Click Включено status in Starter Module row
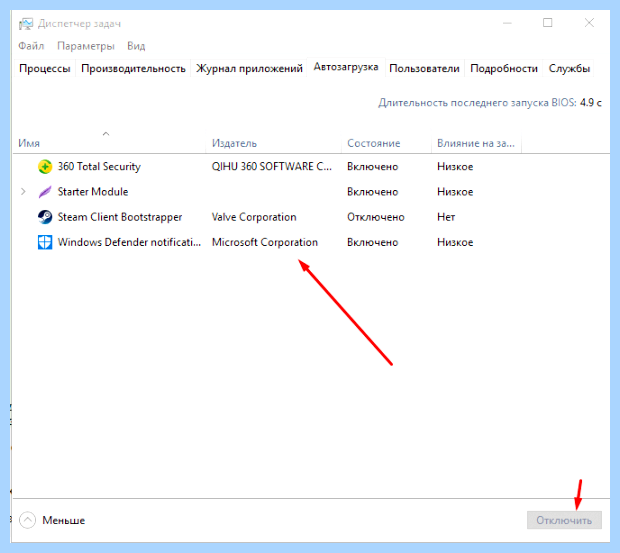Screen dimensions: 620x553 pyautogui.click(x=372, y=192)
